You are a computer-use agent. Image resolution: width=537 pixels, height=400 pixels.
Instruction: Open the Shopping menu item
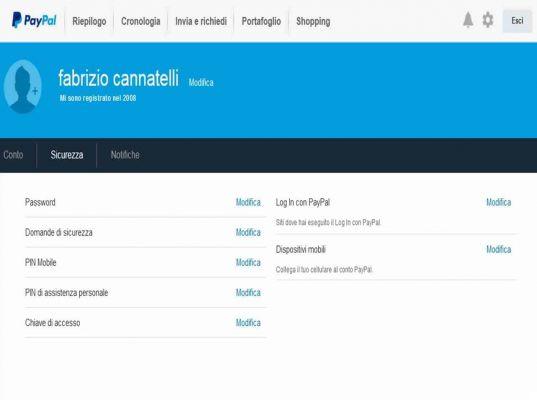pos(313,21)
